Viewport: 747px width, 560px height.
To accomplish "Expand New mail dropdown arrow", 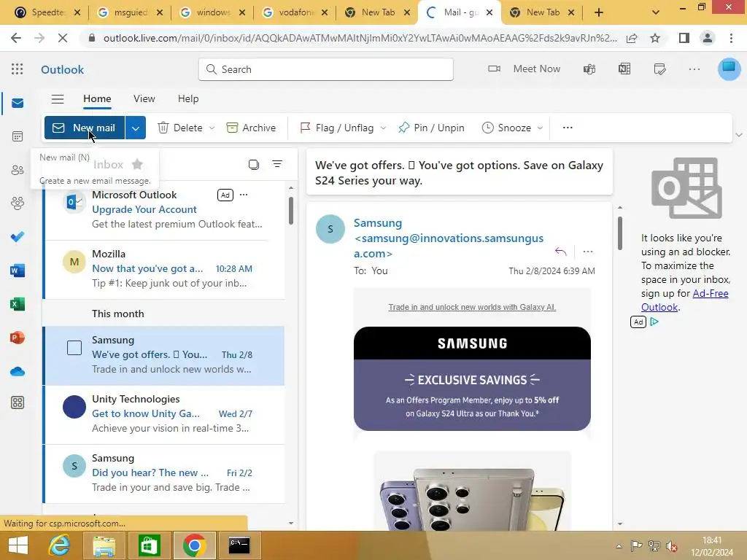I will click(136, 128).
